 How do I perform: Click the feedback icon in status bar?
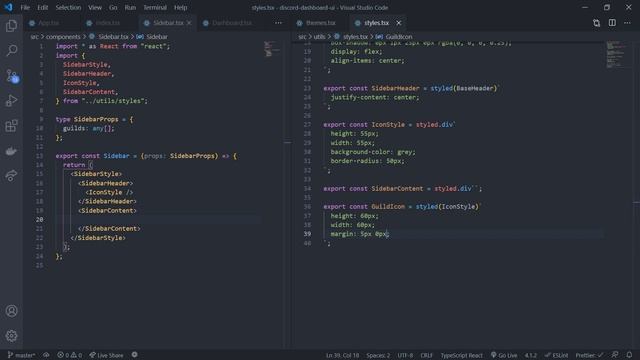615,355
